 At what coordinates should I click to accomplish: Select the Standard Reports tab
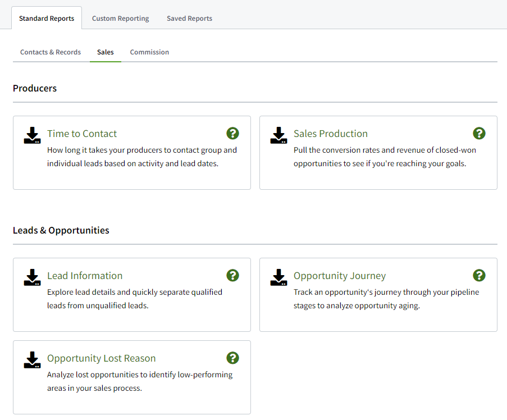(46, 18)
